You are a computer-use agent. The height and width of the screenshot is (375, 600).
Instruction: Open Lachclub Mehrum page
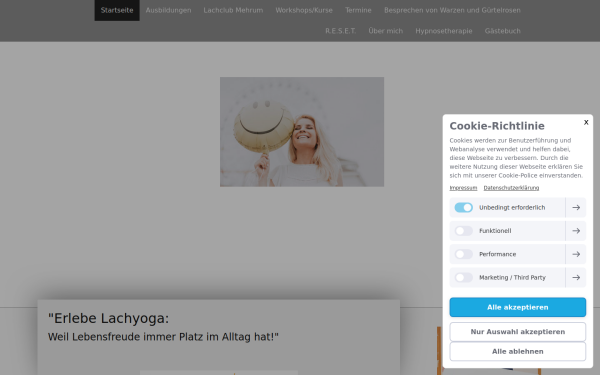coord(233,10)
